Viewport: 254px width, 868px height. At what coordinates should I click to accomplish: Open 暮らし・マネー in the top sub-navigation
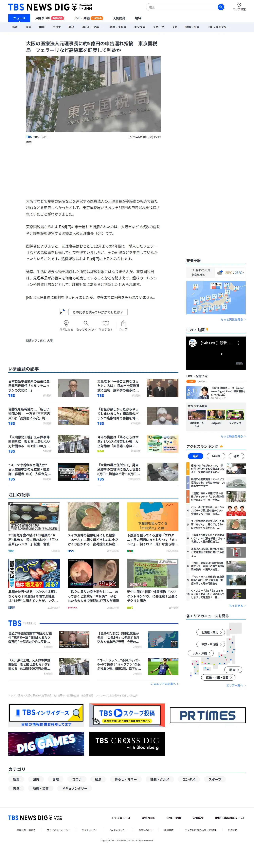[x=92, y=27]
